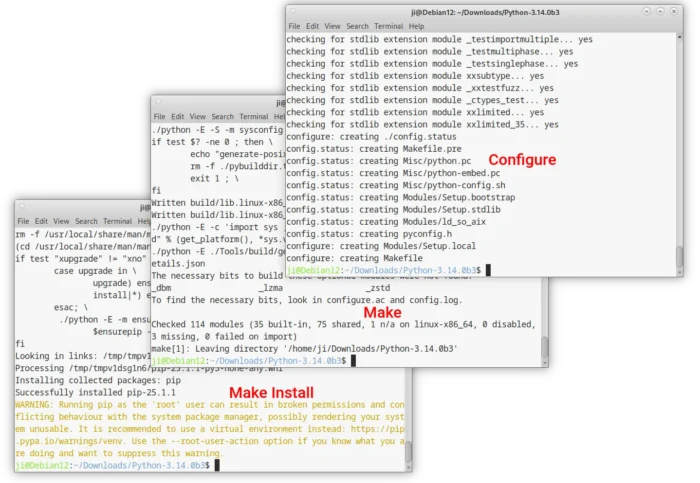Open Edit menu in the Make Install terminal window

(41, 221)
